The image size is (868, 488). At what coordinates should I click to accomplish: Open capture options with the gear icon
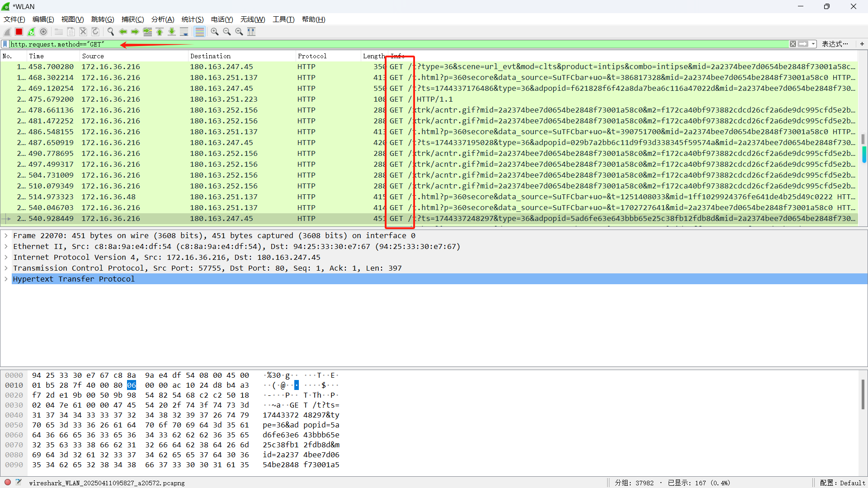pos(43,32)
